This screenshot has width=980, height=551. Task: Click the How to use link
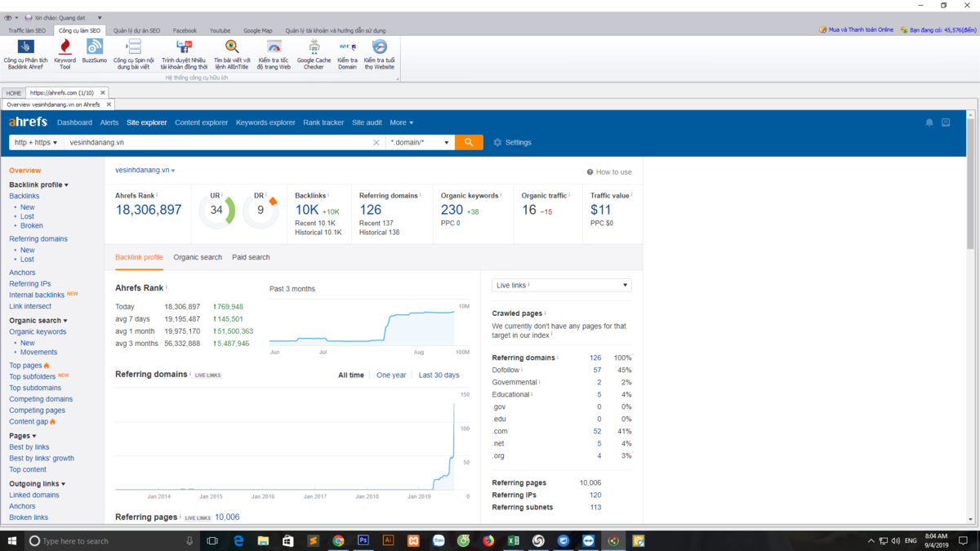[x=609, y=172]
